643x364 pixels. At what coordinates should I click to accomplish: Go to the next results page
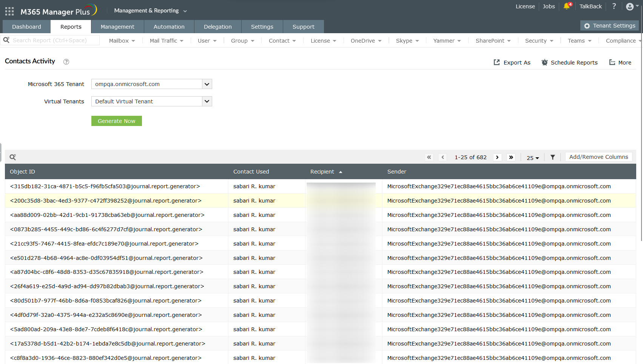(497, 157)
